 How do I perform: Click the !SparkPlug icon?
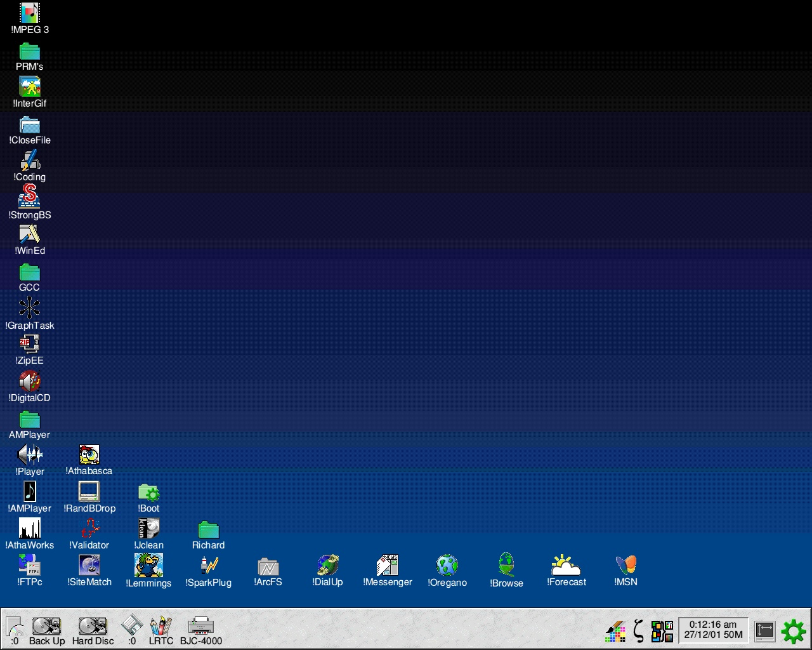[209, 565]
